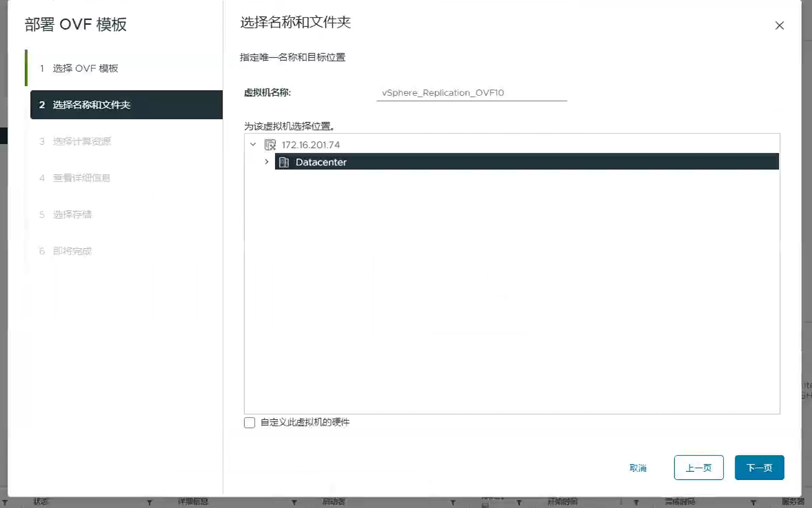This screenshot has width=812, height=508.
Task: Select step 2 选择名称和文件夹
Action: [x=91, y=105]
